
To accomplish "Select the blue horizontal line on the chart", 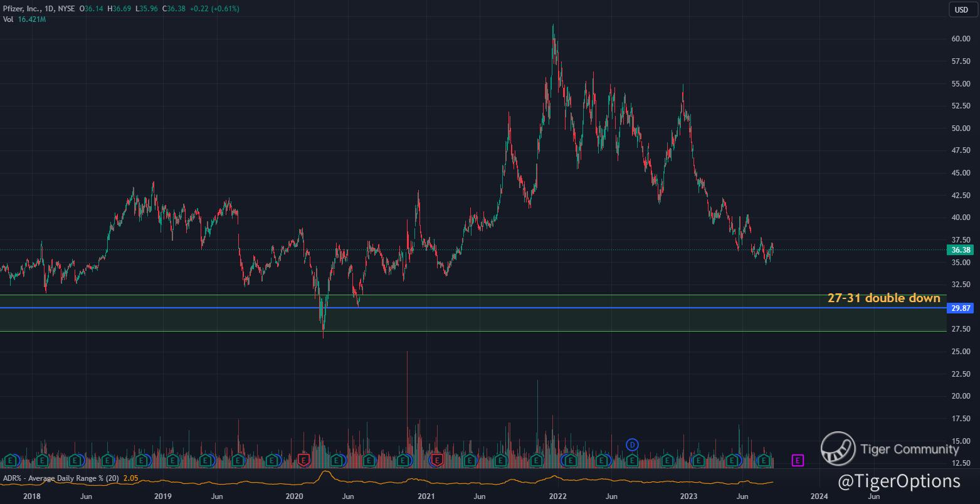I will pos(473,308).
